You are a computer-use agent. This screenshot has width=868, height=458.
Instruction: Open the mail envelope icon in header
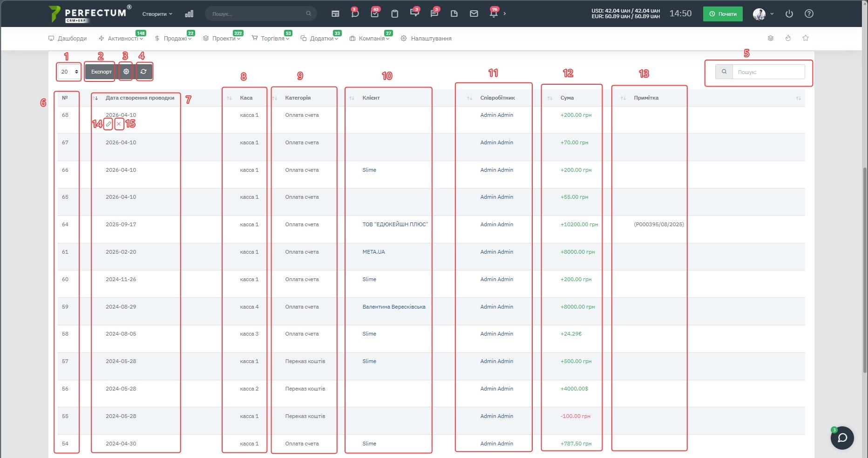pyautogui.click(x=474, y=14)
